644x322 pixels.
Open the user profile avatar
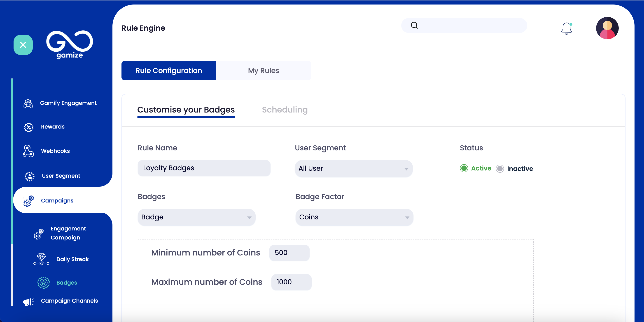pyautogui.click(x=607, y=28)
